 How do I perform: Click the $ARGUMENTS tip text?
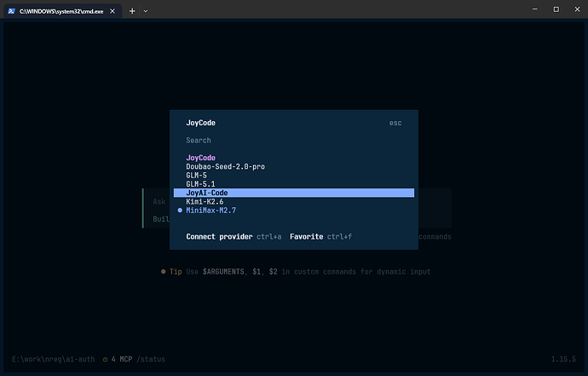pyautogui.click(x=223, y=271)
